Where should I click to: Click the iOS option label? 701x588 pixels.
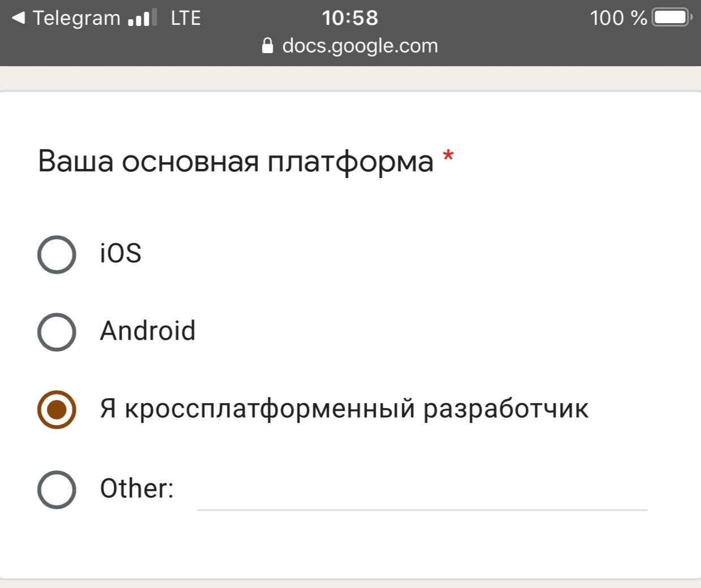click(121, 253)
